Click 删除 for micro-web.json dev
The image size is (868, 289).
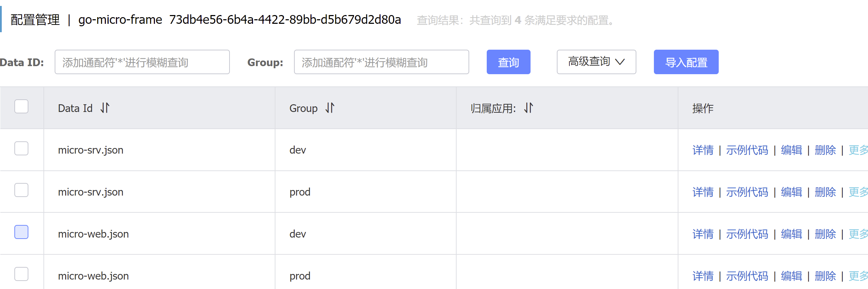pyautogui.click(x=825, y=234)
